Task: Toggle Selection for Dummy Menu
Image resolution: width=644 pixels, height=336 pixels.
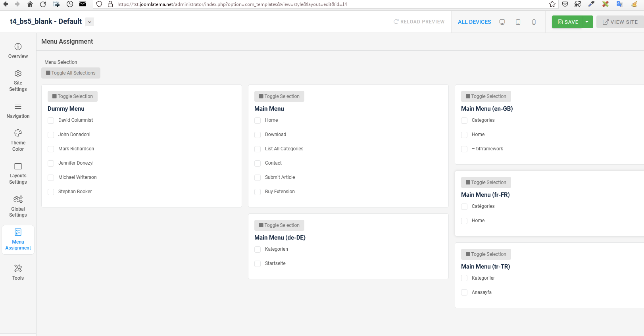Action: 73,96
